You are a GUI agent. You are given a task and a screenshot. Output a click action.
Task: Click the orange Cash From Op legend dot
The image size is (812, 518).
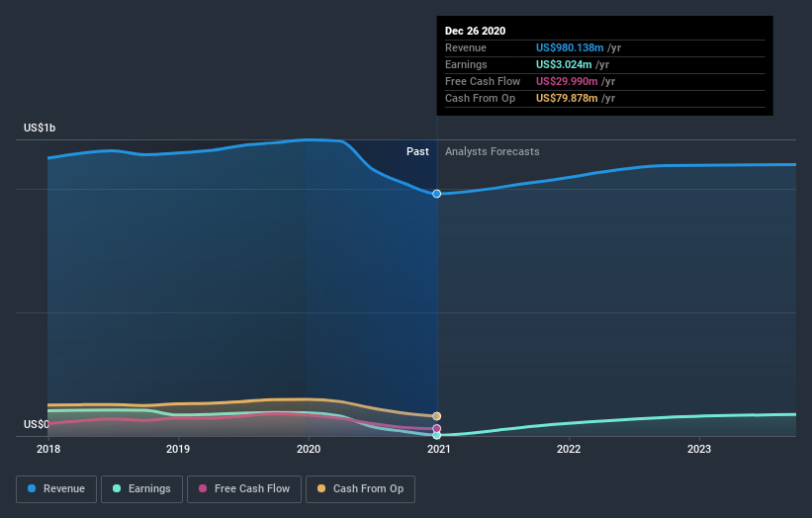pos(321,488)
